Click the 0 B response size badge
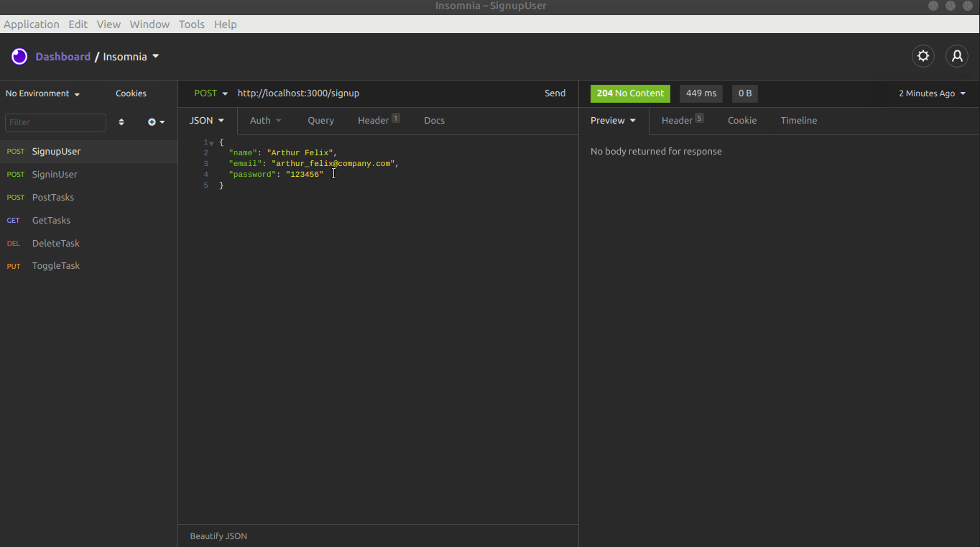Viewport: 980px width, 547px height. (745, 93)
